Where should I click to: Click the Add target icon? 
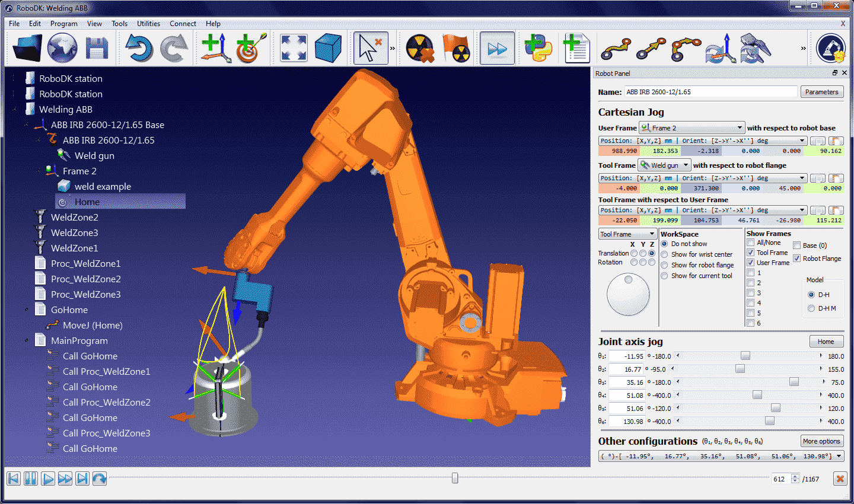[251, 49]
